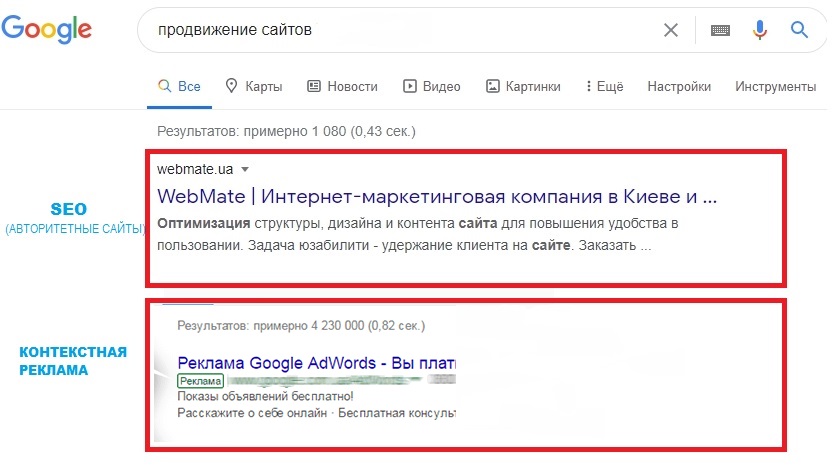Click the News newspaper icon
836x471 pixels.
click(314, 86)
